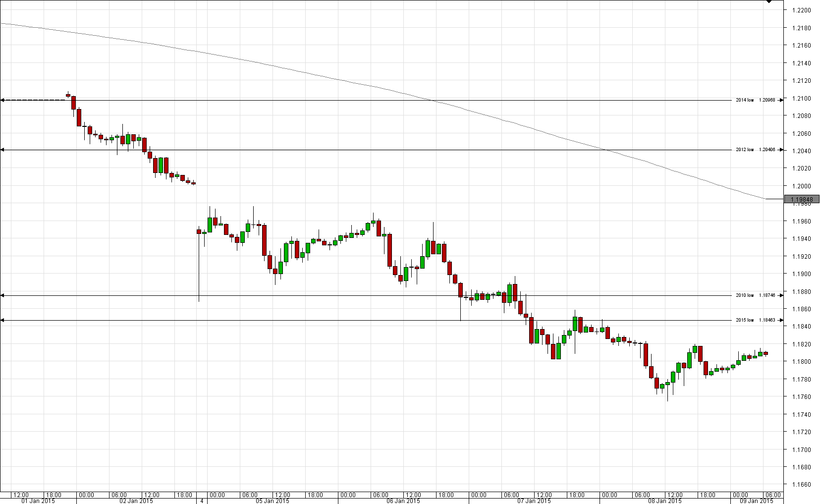820x504 pixels.
Task: Click the 1.2200 label on the price axis
Action: pos(802,10)
